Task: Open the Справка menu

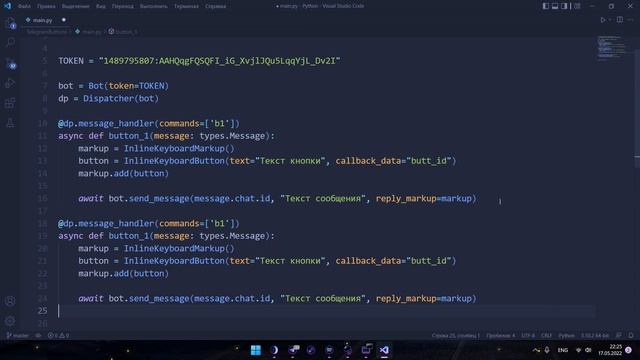Action: 216,7
